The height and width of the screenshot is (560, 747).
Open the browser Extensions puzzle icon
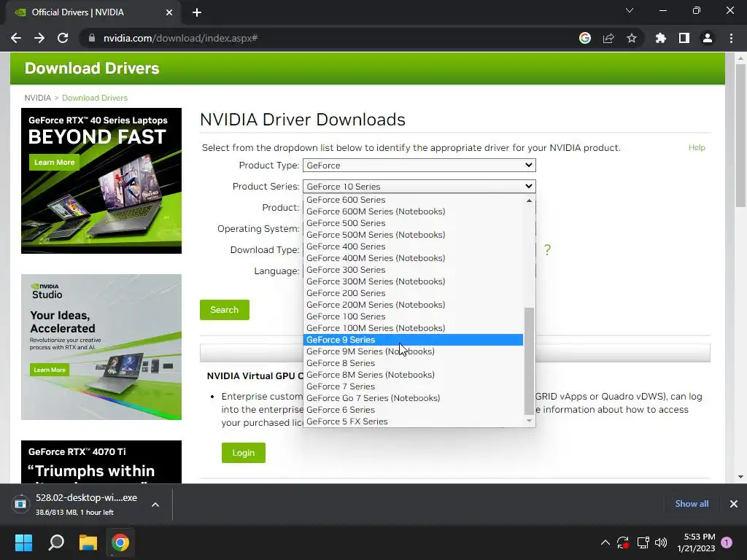(660, 38)
